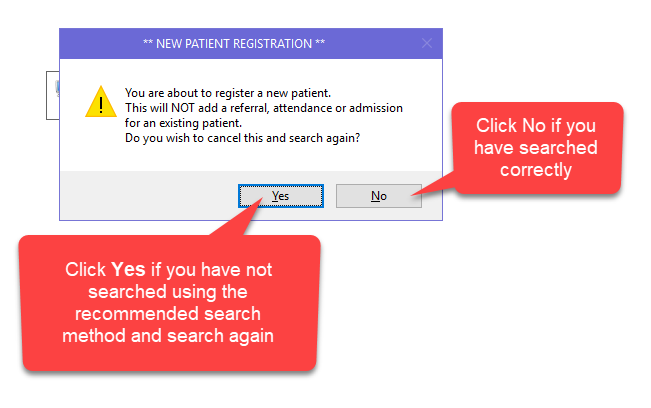The height and width of the screenshot is (408, 651).
Task: Click the red 'Click Yes if you have not' callout
Action: pos(169,303)
